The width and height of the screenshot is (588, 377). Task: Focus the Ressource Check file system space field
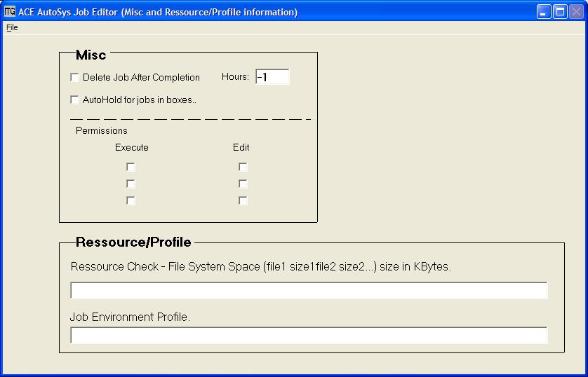coord(309,291)
